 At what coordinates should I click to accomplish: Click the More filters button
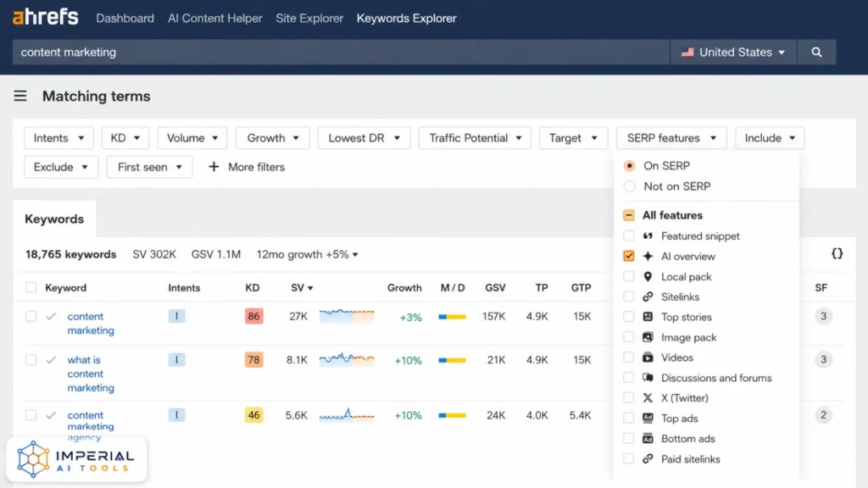click(x=247, y=167)
